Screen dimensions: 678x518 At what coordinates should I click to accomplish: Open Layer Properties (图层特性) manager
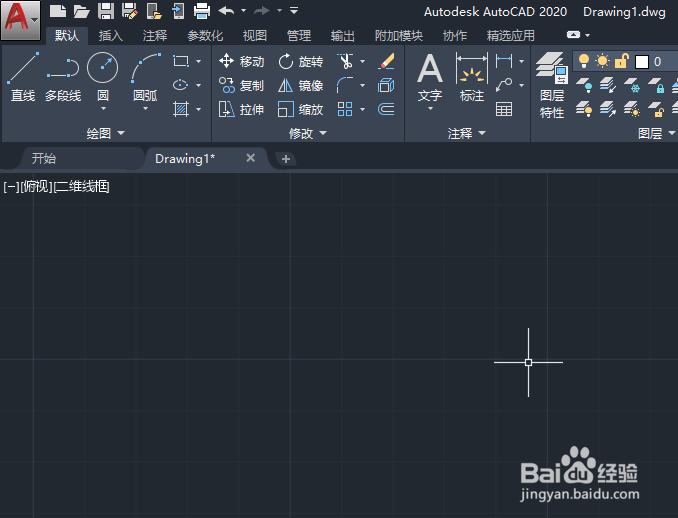pyautogui.click(x=552, y=86)
